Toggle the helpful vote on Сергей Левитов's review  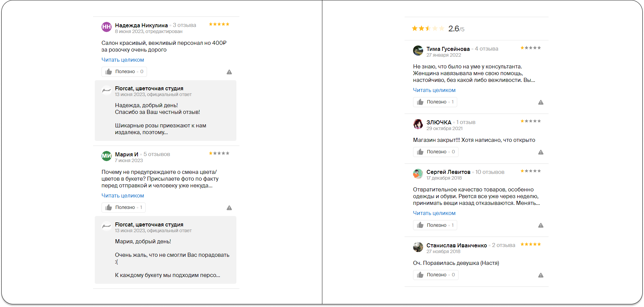tap(435, 225)
